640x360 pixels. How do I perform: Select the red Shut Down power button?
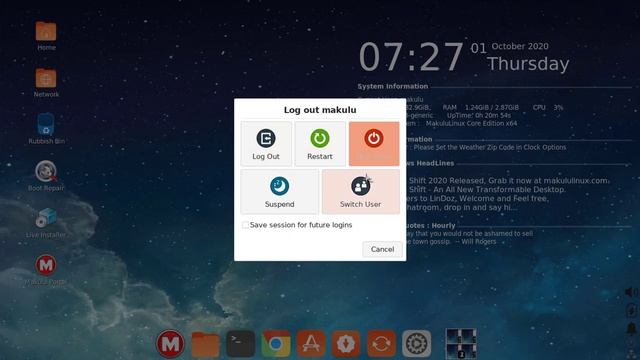[x=374, y=144]
